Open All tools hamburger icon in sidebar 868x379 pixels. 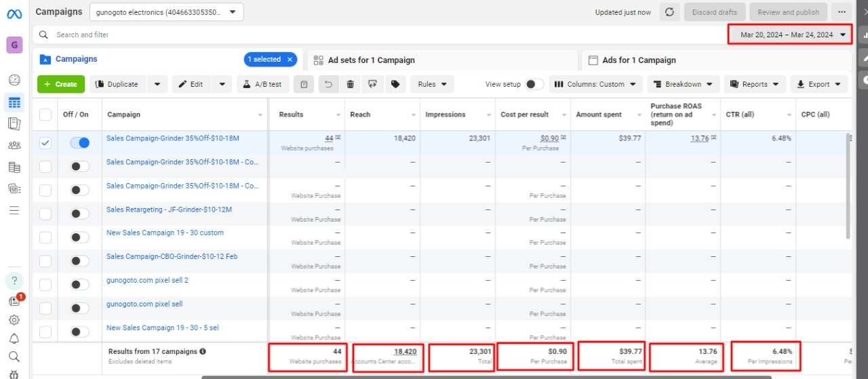pyautogui.click(x=14, y=210)
